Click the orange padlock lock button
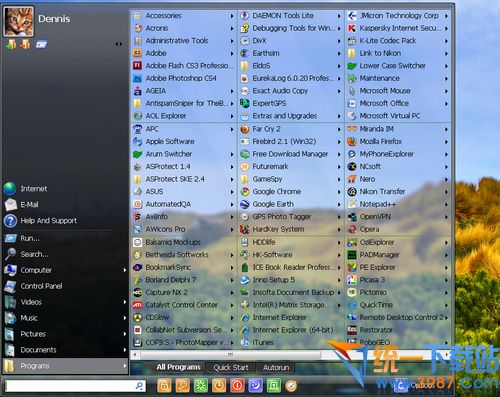The image size is (500, 397). coord(164,386)
